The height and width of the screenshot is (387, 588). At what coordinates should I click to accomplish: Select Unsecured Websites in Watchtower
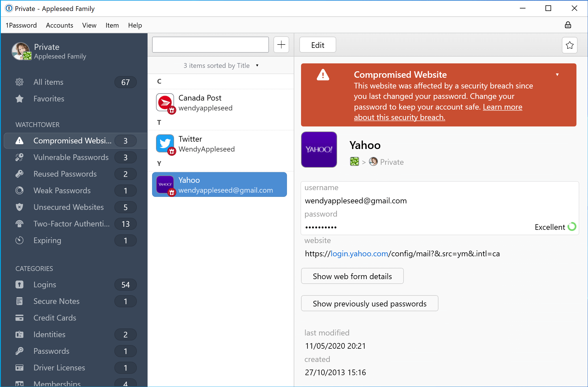coord(75,207)
